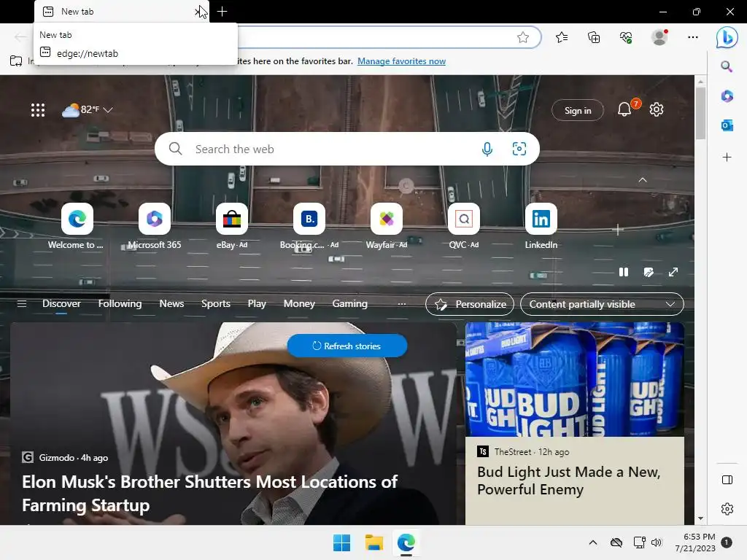Open File Explorer from taskbar

pyautogui.click(x=374, y=542)
